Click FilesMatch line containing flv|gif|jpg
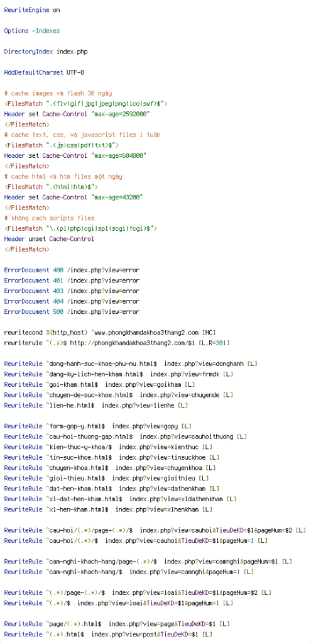311x644 pixels. (85, 104)
